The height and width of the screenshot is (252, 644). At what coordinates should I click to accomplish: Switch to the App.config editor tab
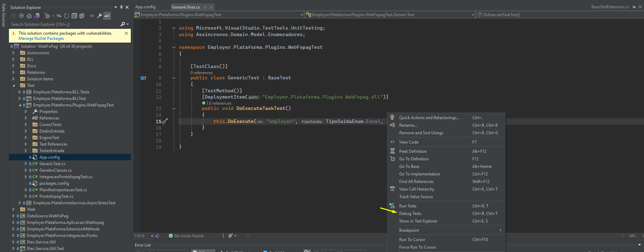[146, 7]
